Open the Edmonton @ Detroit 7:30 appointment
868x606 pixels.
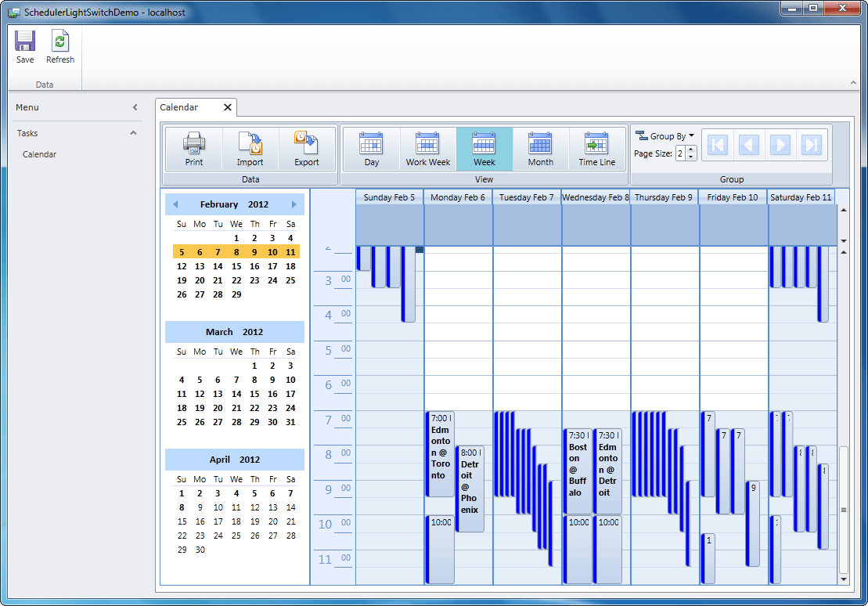point(608,471)
